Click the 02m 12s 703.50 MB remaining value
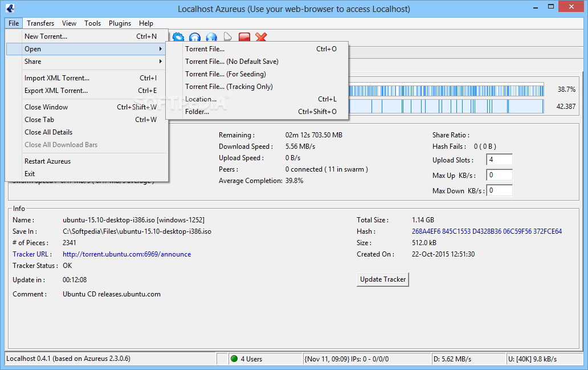 (x=314, y=135)
